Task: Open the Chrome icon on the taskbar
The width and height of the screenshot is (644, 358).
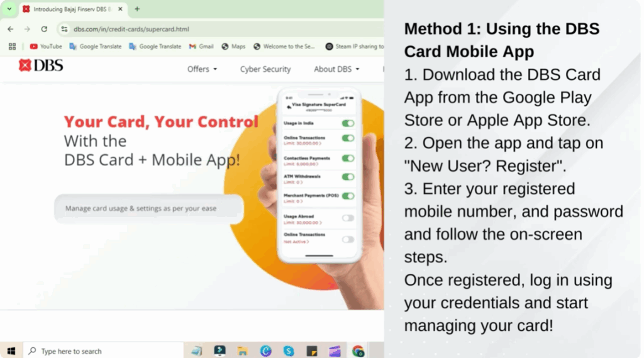Action: [358, 351]
